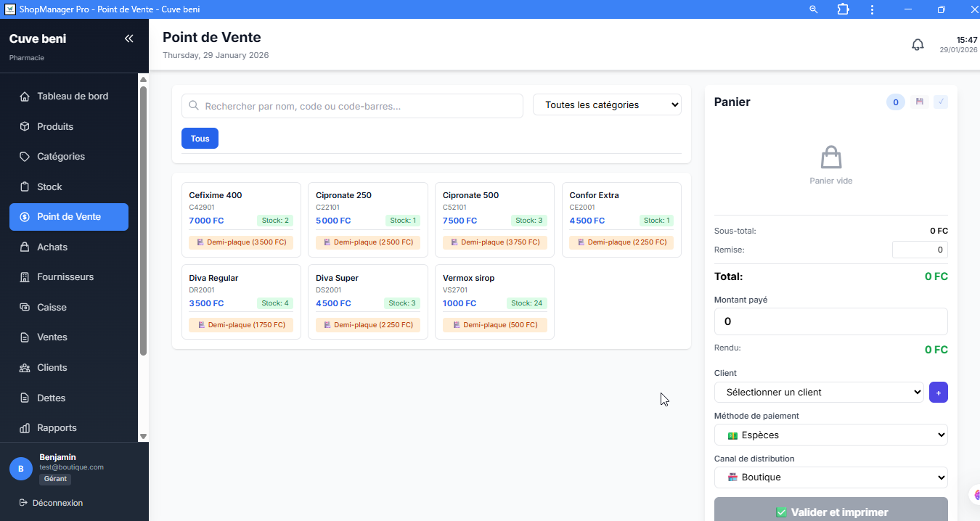The height and width of the screenshot is (521, 980).
Task: Collapse the sidebar with double chevron
Action: click(128, 38)
